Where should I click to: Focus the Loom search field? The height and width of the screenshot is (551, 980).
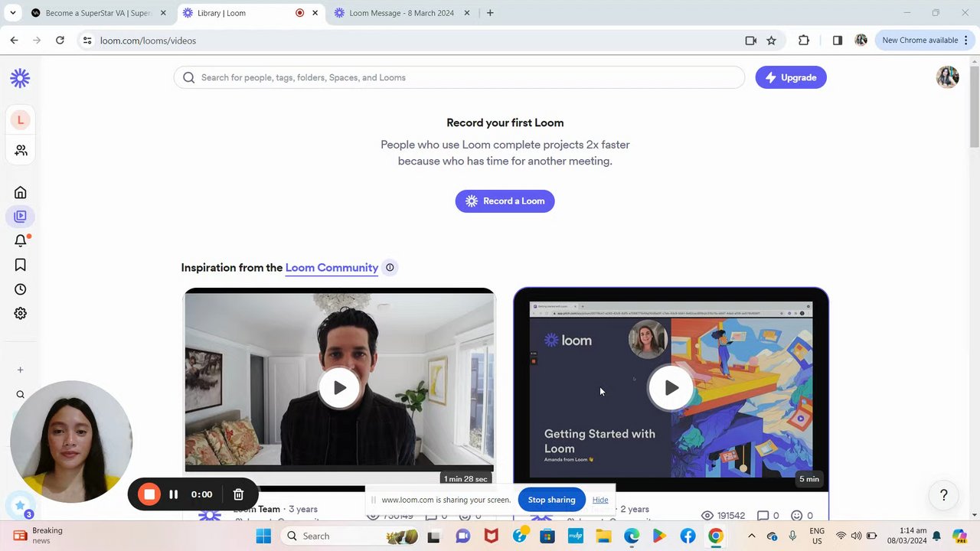point(459,77)
